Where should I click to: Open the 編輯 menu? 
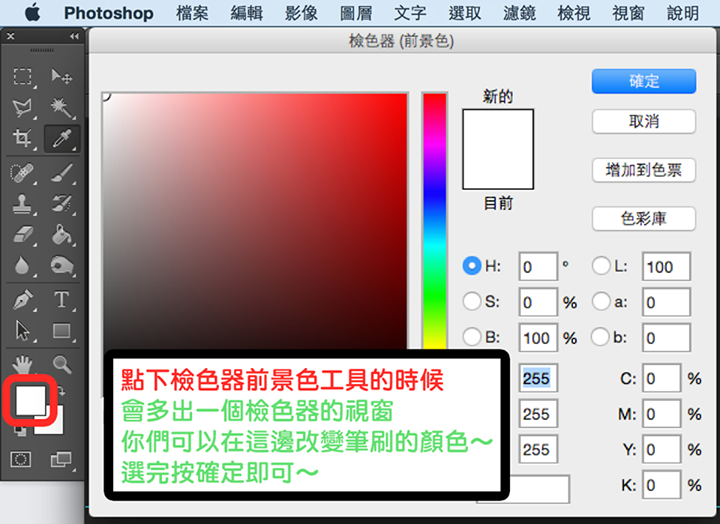coord(247,13)
